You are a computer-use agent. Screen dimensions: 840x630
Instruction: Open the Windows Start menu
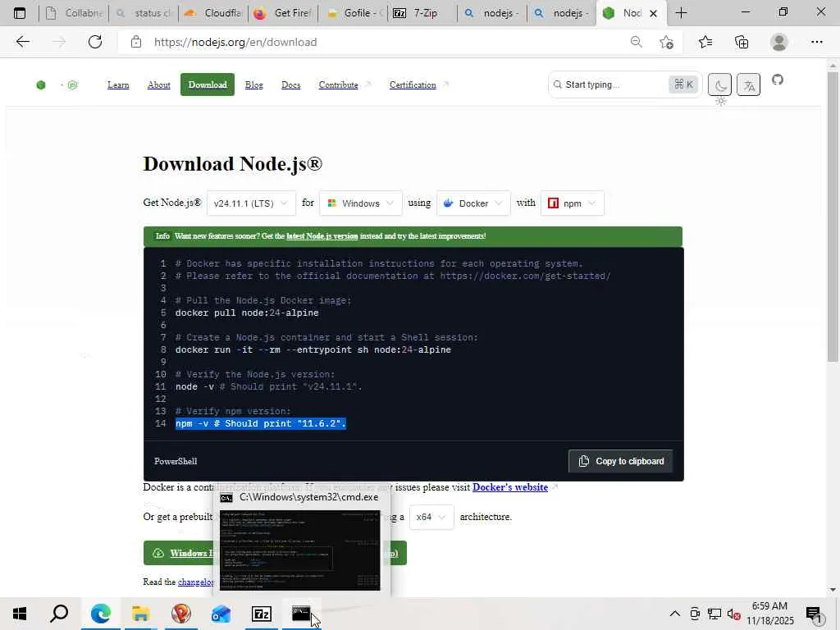[20, 614]
